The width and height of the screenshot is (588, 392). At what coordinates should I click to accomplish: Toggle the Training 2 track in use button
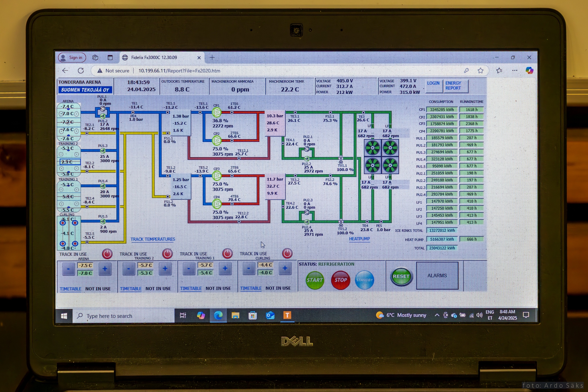[167, 254]
